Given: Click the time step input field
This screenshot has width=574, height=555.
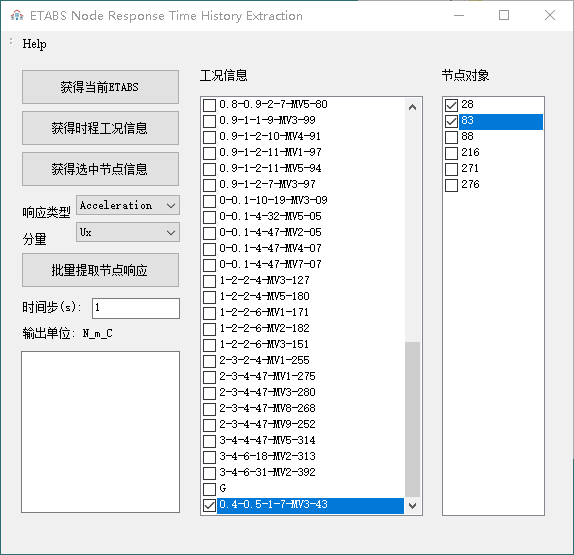Looking at the screenshot, I should (x=136, y=308).
